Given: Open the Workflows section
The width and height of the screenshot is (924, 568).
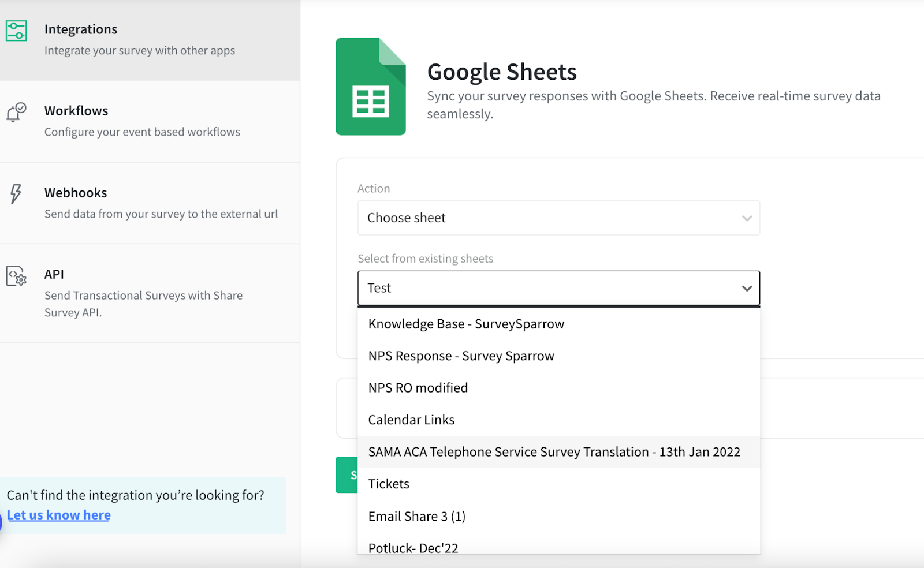Looking at the screenshot, I should pos(150,121).
